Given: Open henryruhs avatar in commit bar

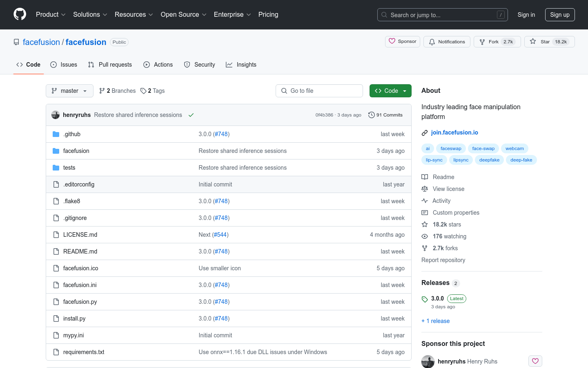Looking at the screenshot, I should 56,115.
